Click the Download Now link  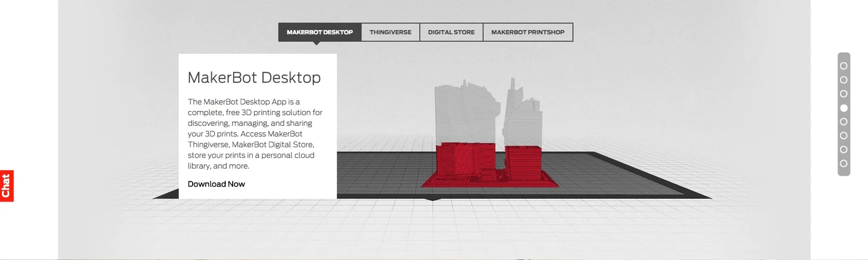tap(216, 184)
